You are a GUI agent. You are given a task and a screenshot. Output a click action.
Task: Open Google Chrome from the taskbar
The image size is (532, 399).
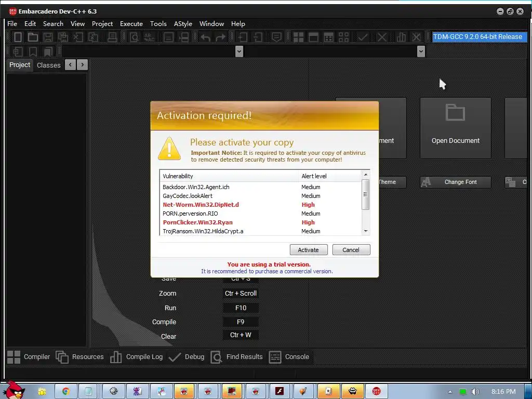[65, 391]
